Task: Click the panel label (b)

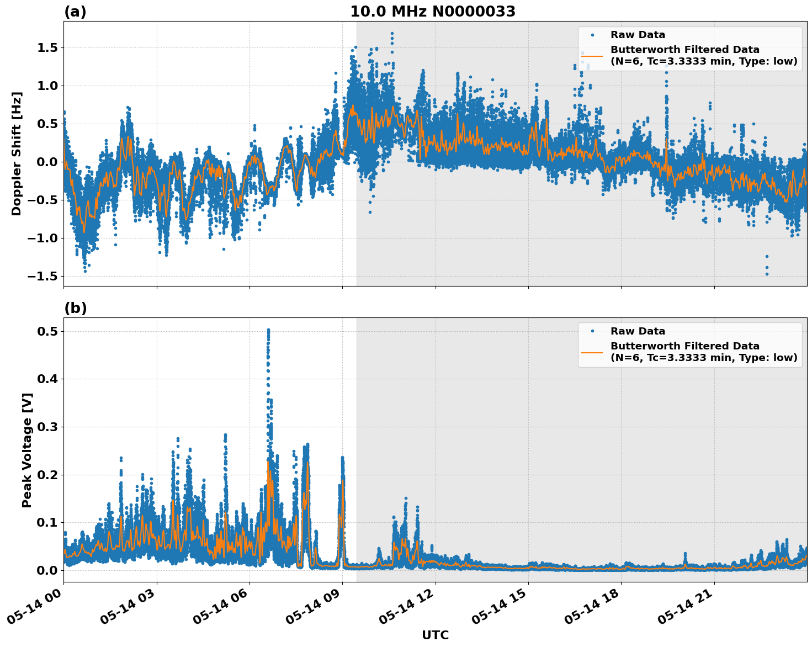Action: pyautogui.click(x=75, y=307)
